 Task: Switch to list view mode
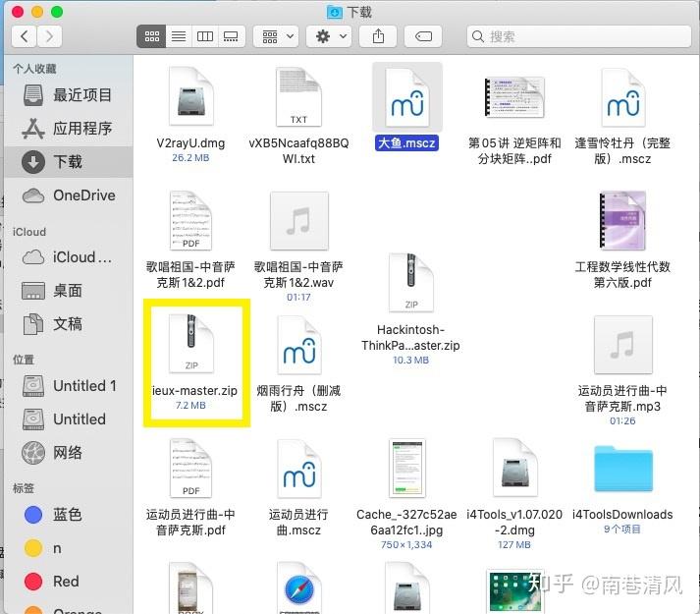pyautogui.click(x=179, y=36)
